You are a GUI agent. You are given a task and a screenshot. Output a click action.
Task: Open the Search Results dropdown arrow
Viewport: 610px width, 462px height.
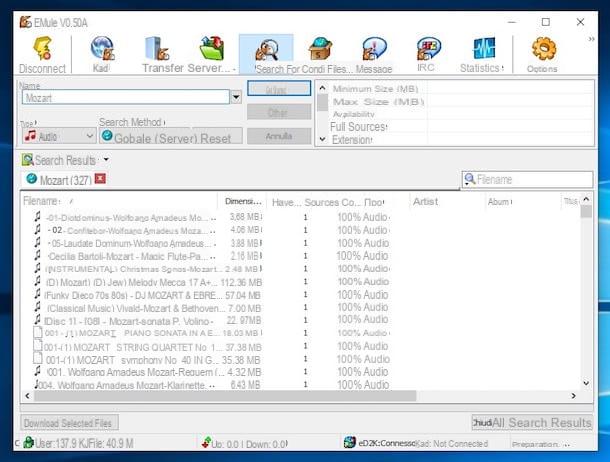106,159
